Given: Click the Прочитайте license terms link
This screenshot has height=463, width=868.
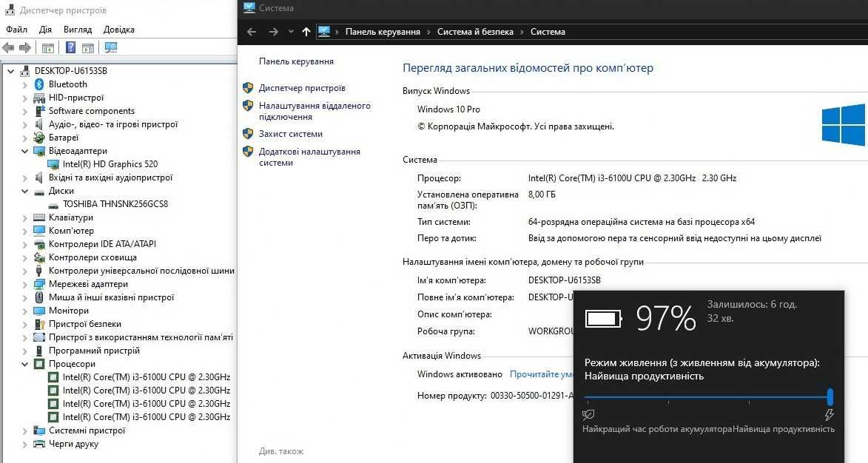Looking at the screenshot, I should pyautogui.click(x=542, y=374).
